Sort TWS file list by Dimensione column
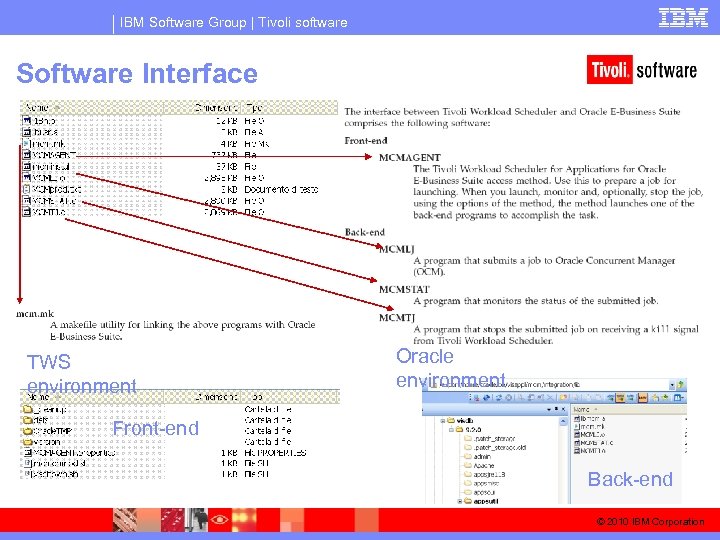720x540 pixels. [x=202, y=397]
